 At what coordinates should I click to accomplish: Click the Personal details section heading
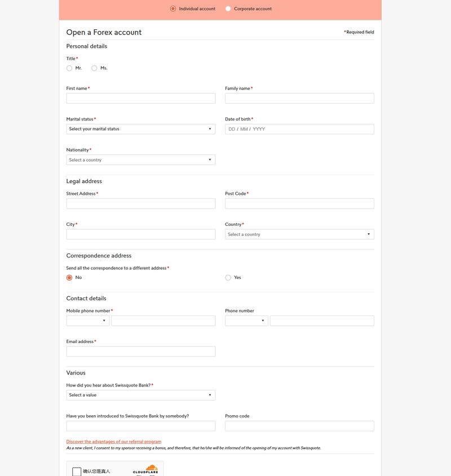pos(87,46)
